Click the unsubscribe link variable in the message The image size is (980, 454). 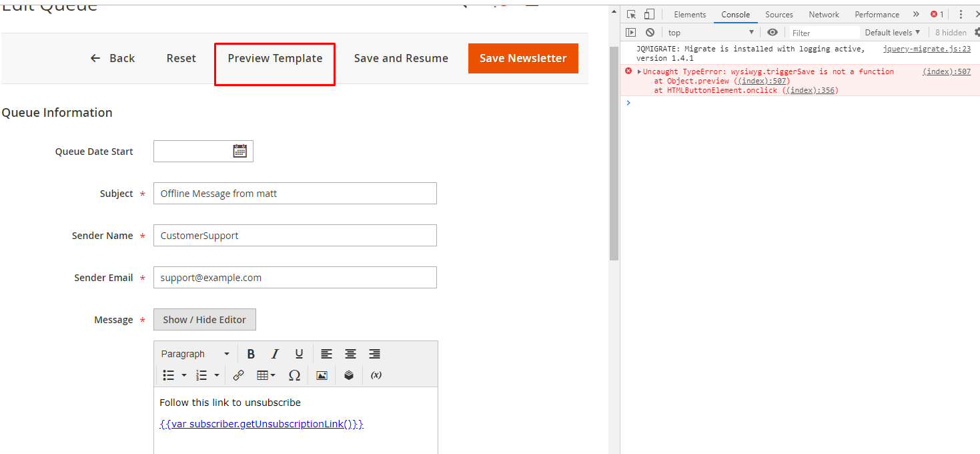[261, 423]
